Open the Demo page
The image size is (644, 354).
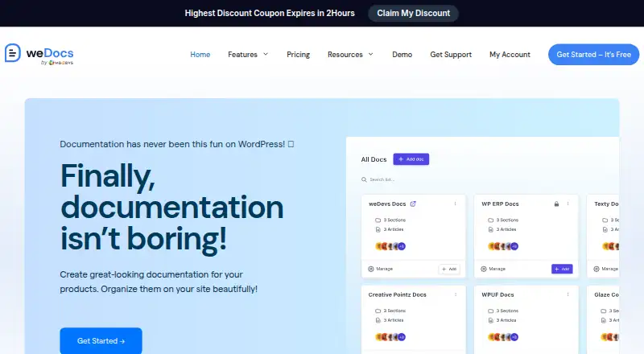coord(402,55)
